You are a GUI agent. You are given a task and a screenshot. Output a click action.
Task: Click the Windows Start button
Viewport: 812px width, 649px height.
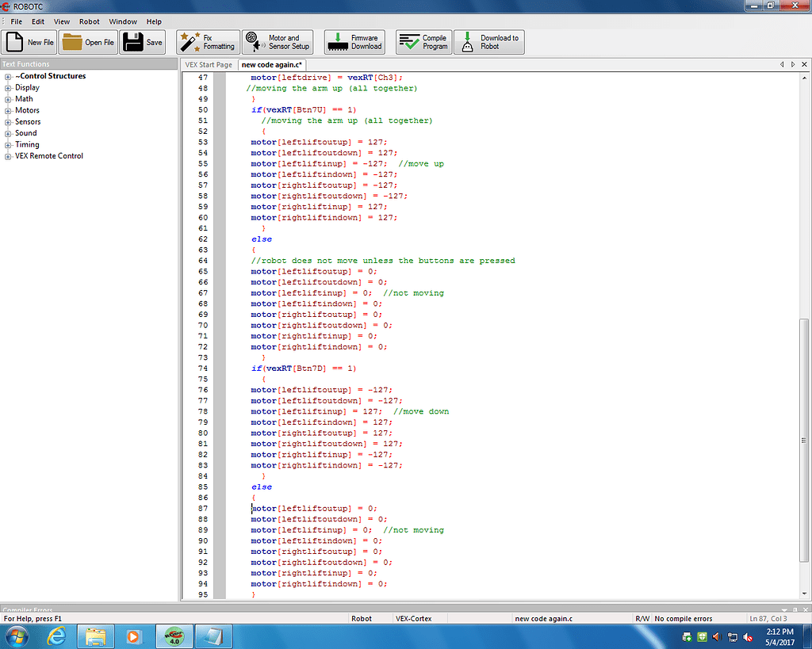point(17,636)
